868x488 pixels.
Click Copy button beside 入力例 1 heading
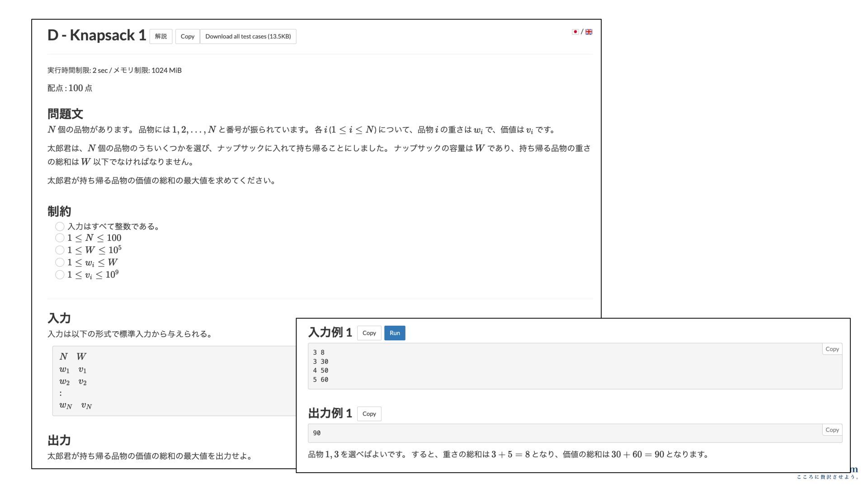coord(369,333)
